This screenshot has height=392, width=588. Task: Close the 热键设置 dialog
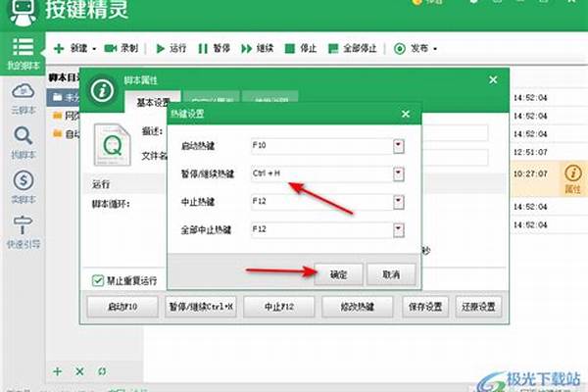pyautogui.click(x=406, y=114)
